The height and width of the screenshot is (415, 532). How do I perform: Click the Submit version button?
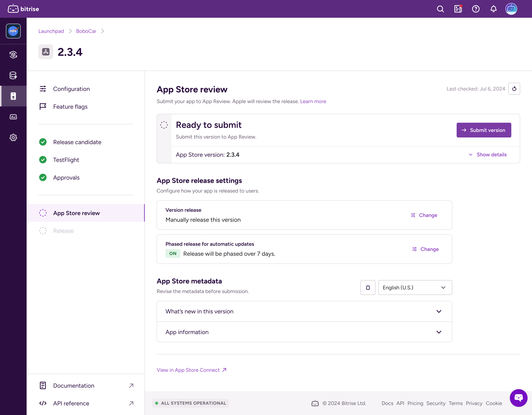point(484,130)
